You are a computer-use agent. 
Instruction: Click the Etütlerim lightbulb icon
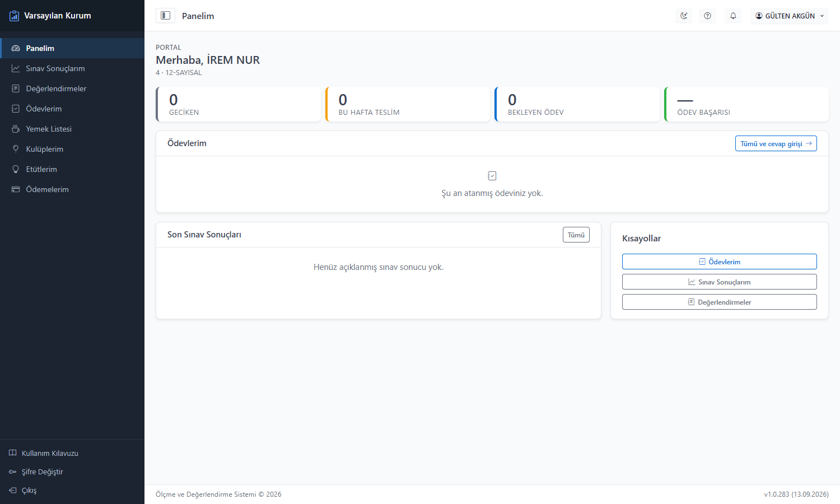tap(16, 169)
